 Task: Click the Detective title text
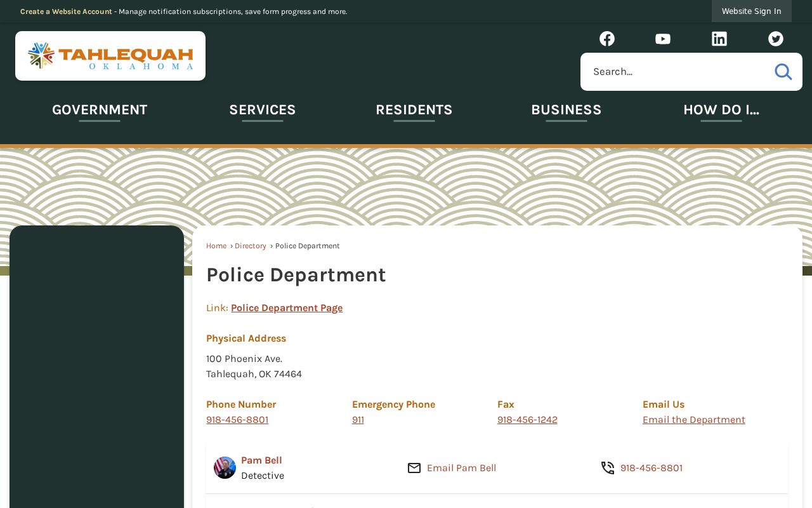(x=263, y=476)
